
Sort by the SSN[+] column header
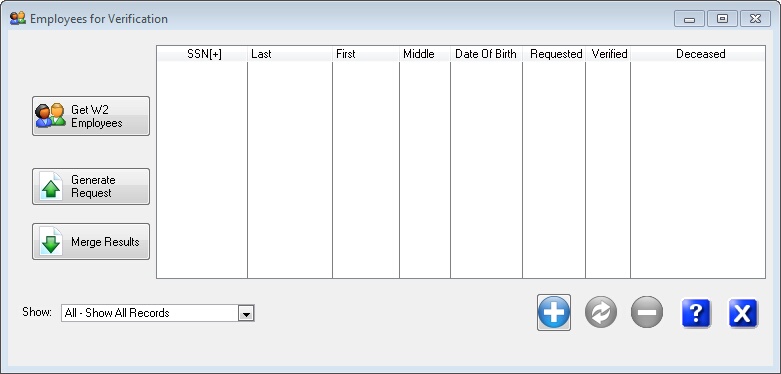coord(202,54)
